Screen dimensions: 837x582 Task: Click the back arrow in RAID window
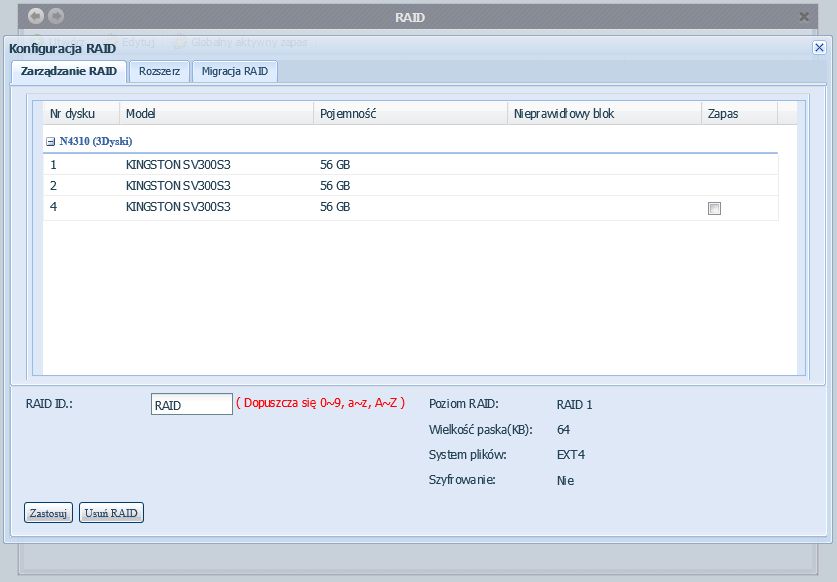pos(36,16)
